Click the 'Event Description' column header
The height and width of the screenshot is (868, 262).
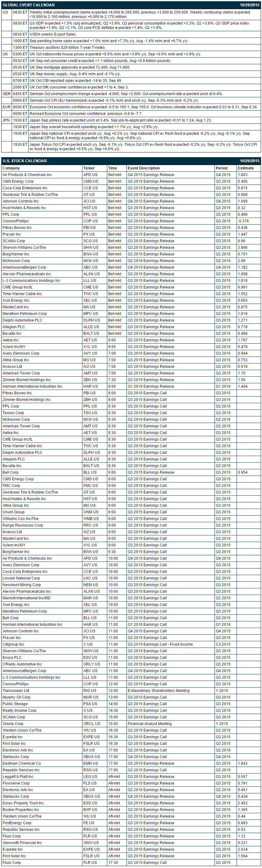144,168
